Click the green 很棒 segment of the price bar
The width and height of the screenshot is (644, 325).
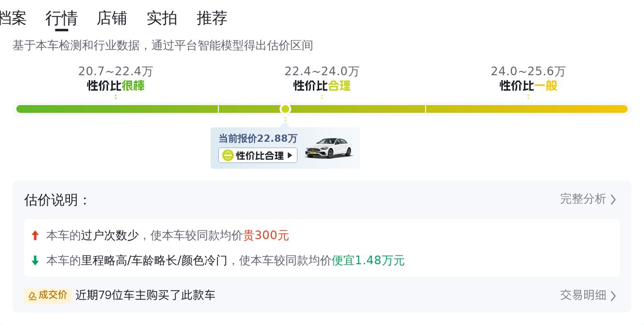point(117,109)
